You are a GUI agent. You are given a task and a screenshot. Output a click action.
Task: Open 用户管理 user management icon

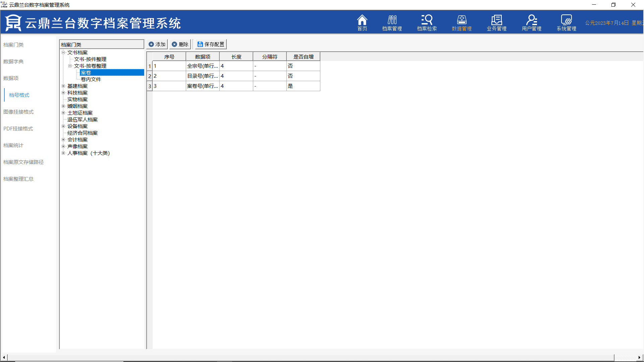point(531,23)
